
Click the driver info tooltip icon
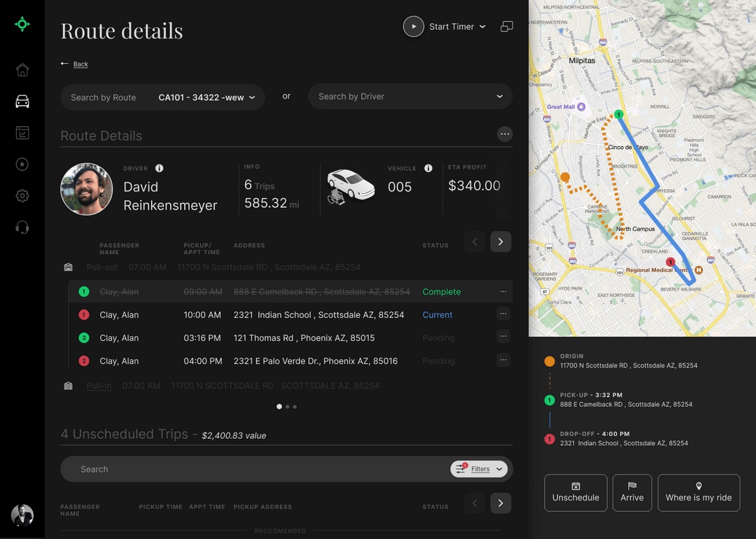(x=159, y=168)
